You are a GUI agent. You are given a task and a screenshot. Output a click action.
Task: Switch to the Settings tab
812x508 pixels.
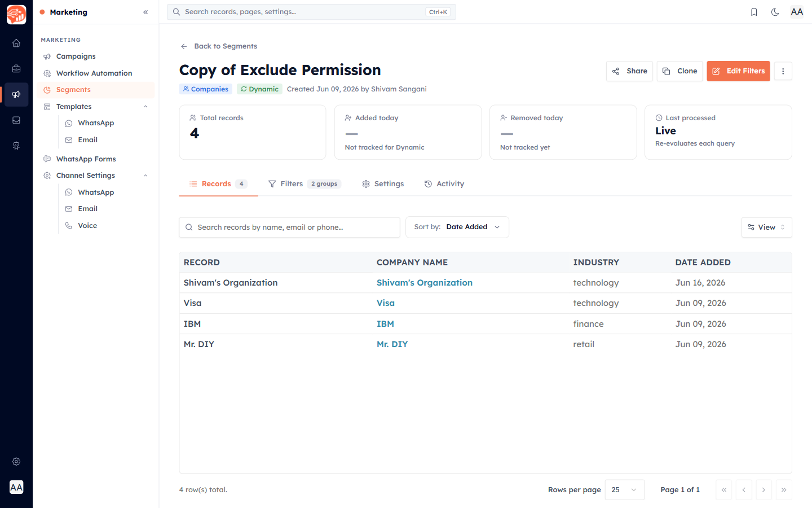[383, 184]
